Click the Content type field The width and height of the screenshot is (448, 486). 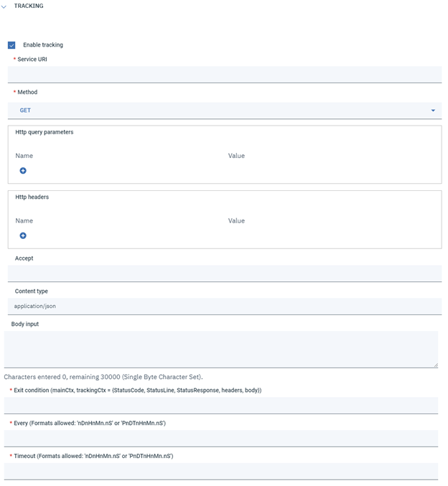224,307
